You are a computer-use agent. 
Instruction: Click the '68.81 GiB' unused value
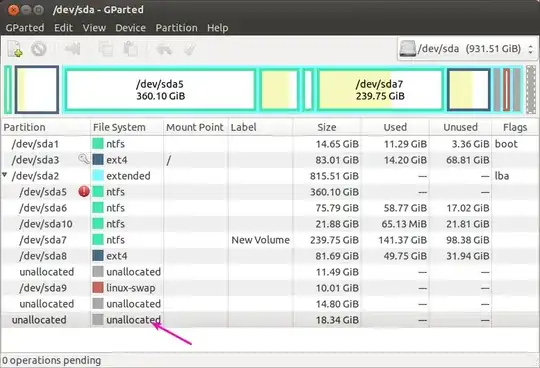[x=468, y=160]
